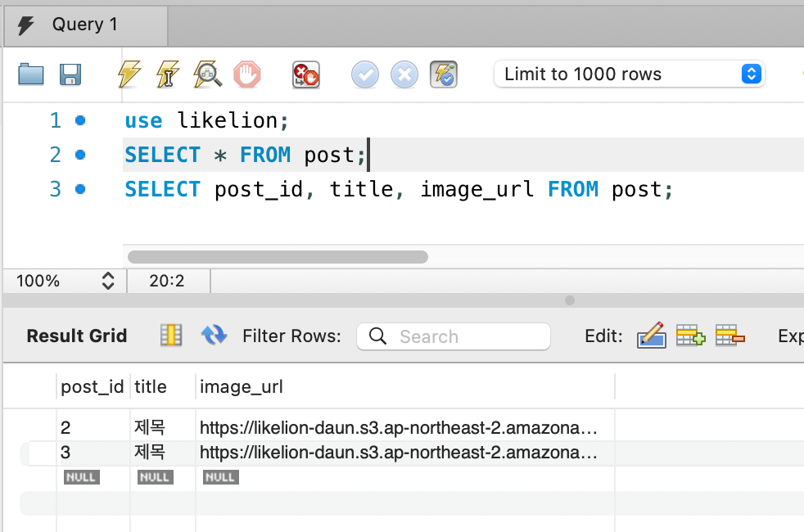
Task: Execute the query with the lightning bolt icon
Action: (129, 74)
